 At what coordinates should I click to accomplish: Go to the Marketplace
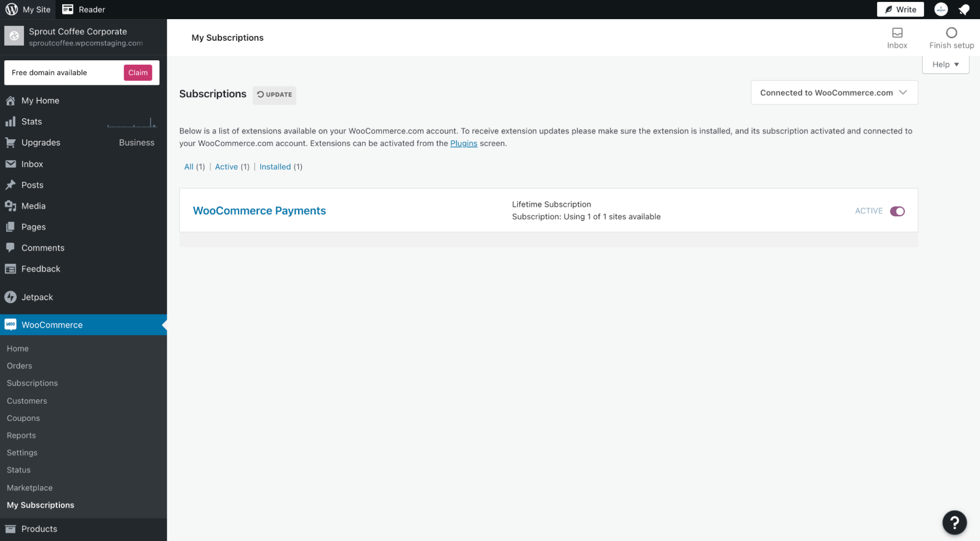click(x=30, y=488)
